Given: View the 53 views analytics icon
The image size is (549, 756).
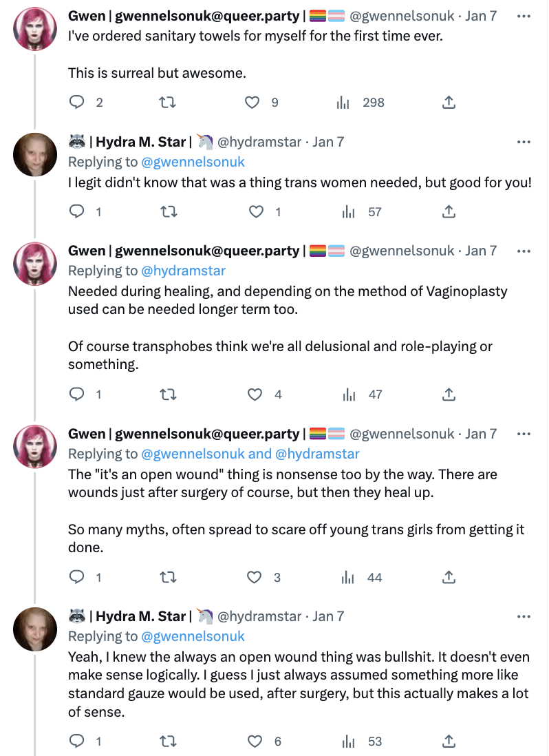Looking at the screenshot, I should (x=348, y=742).
